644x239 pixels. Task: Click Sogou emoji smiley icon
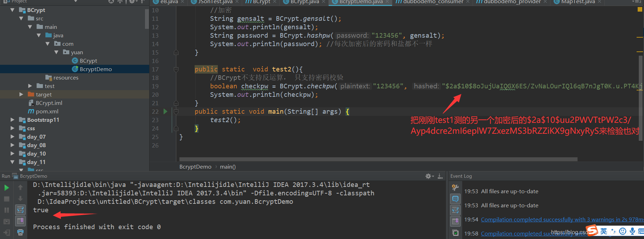[623, 231]
